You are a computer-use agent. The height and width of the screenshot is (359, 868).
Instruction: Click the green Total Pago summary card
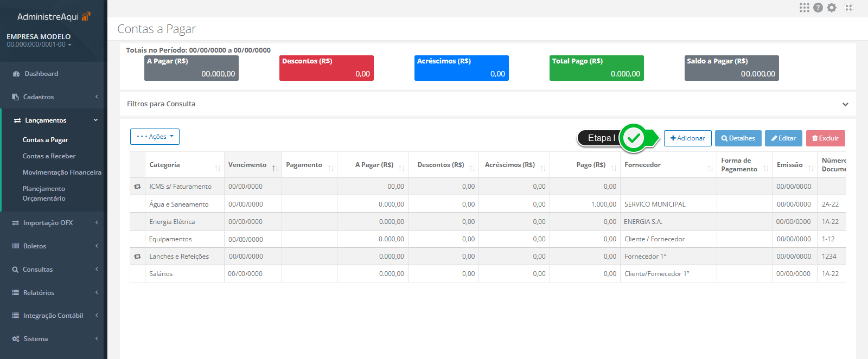pos(596,68)
